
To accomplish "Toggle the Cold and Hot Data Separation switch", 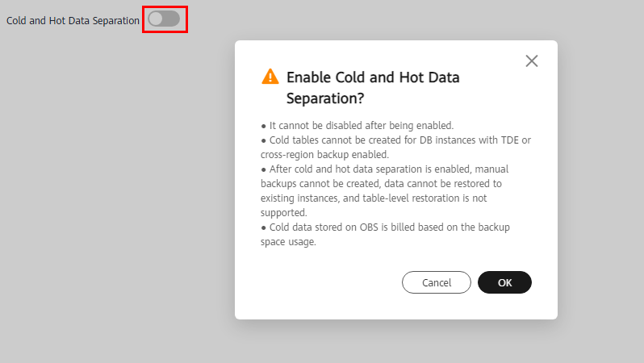I will tap(164, 19).
